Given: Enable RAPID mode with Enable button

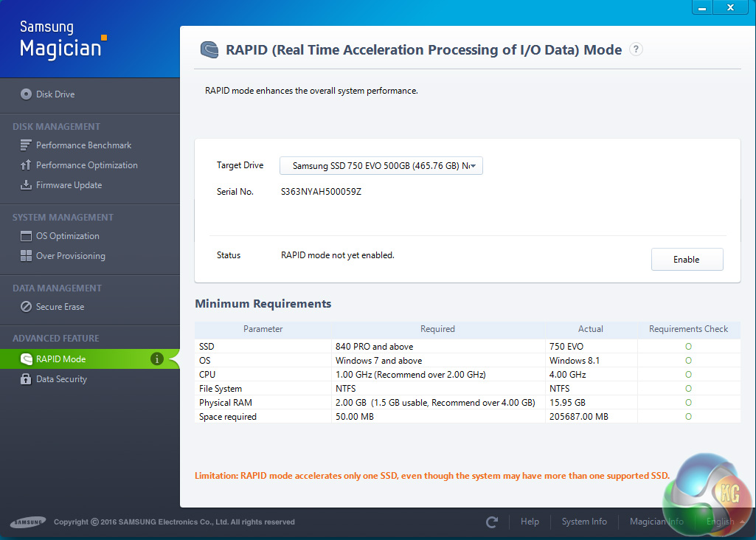Looking at the screenshot, I should [687, 260].
